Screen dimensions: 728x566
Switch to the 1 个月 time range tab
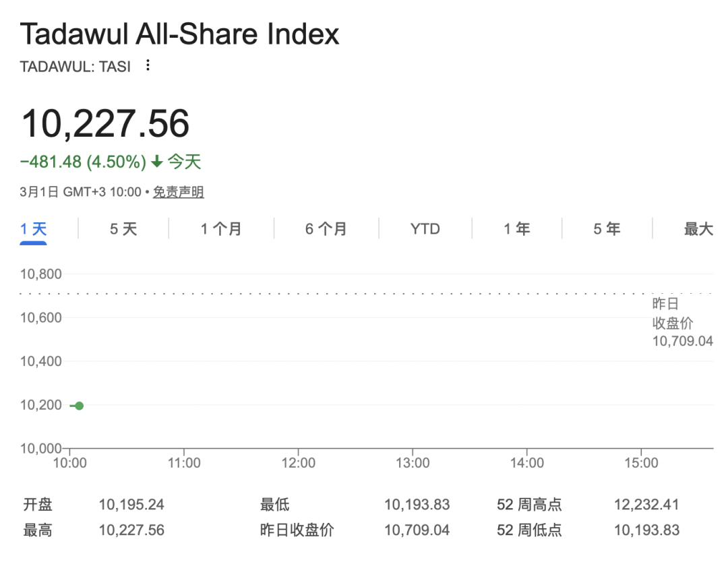[x=220, y=229]
